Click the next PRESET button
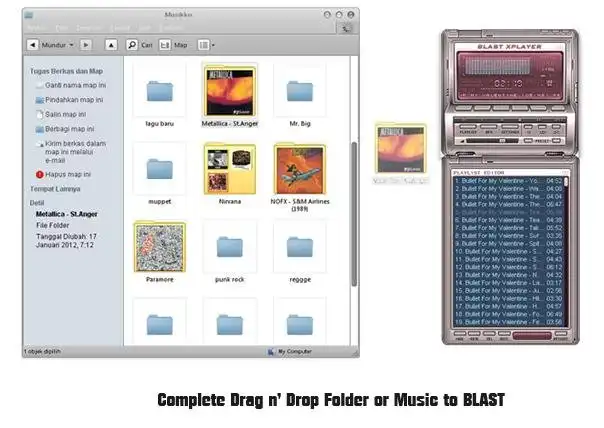Screen dimensions: 604x428 (x=557, y=141)
